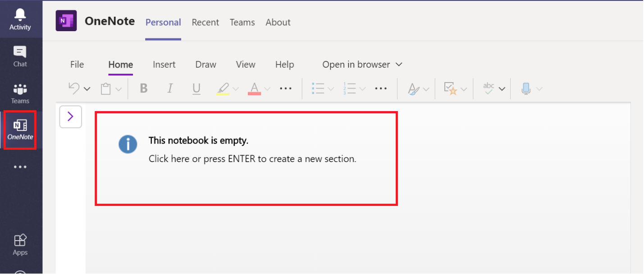Toggle underline formatting
The image size is (644, 274).
point(196,88)
